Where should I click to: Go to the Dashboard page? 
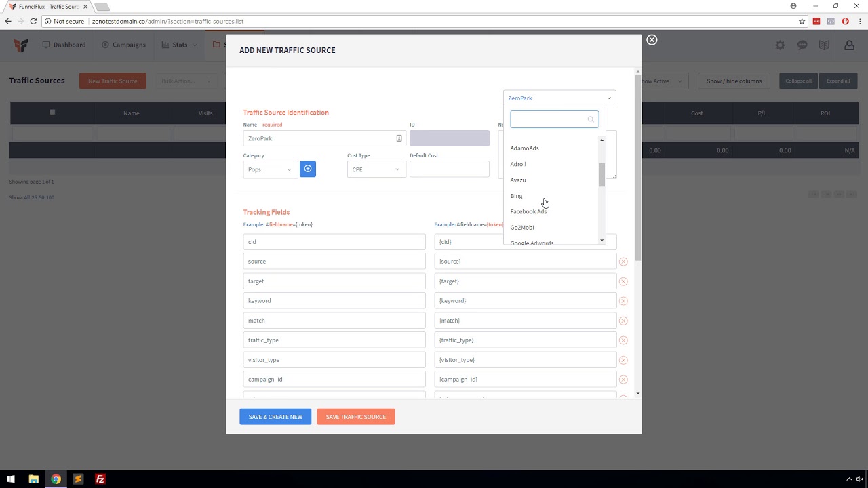point(64,45)
